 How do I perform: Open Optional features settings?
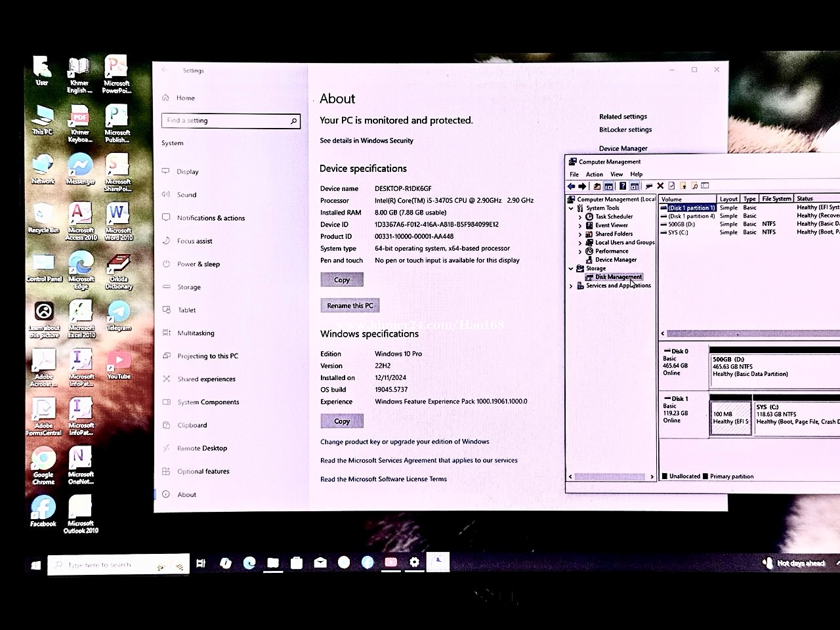[x=203, y=471]
